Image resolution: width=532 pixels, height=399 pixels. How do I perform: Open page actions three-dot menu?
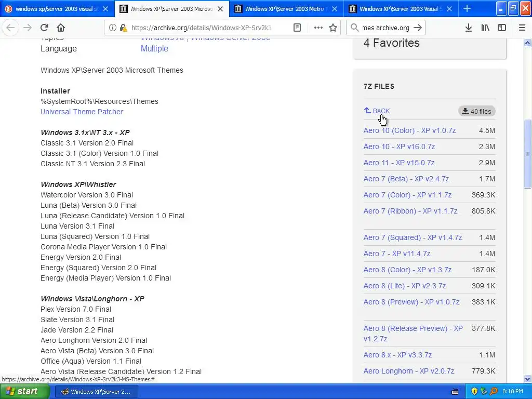318,28
